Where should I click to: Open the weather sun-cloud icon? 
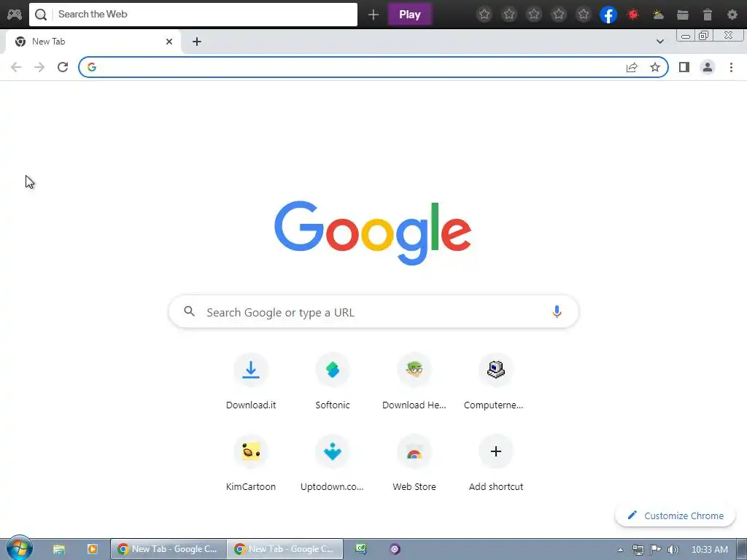658,15
